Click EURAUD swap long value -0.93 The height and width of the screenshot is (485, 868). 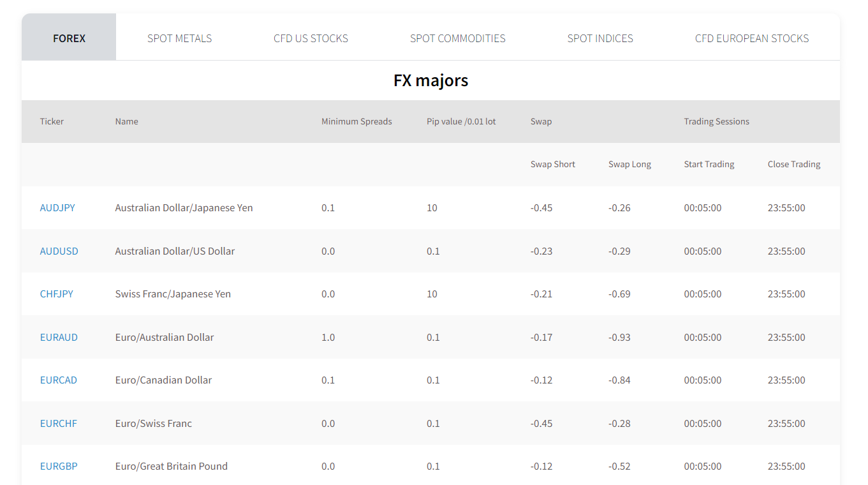tap(619, 338)
